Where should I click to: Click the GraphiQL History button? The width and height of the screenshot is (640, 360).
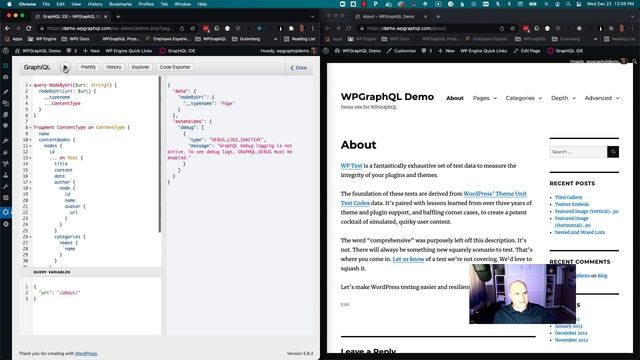(113, 67)
